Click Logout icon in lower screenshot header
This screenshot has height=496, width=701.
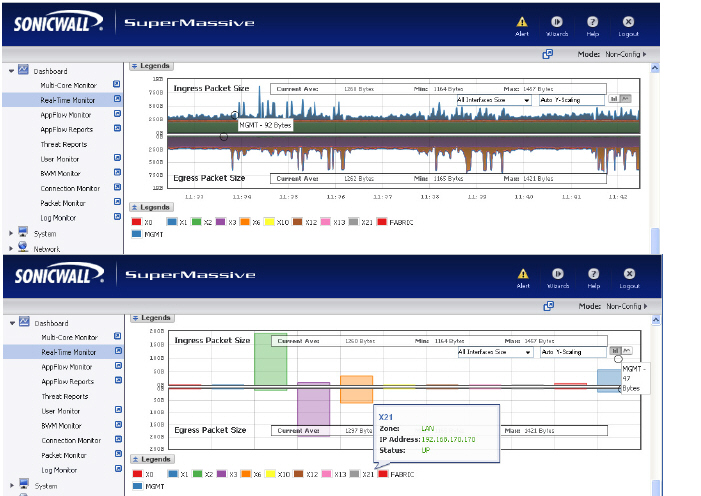(x=629, y=274)
